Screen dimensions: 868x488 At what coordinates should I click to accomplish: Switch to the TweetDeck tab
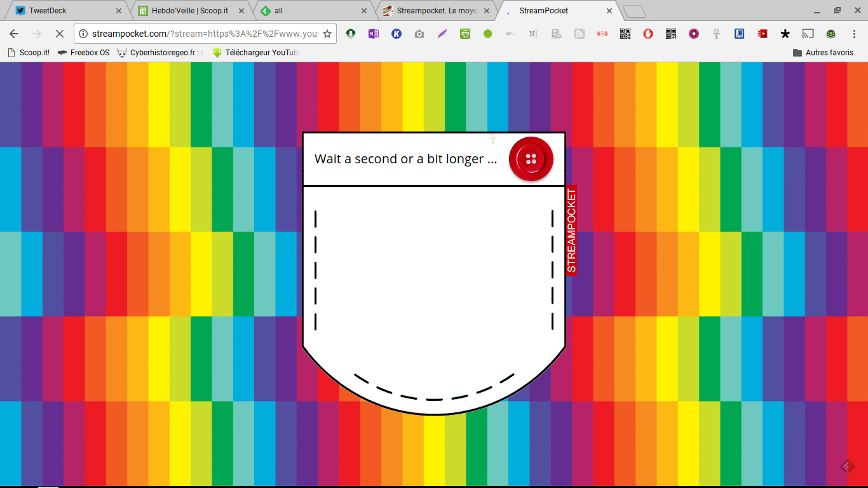[x=68, y=10]
